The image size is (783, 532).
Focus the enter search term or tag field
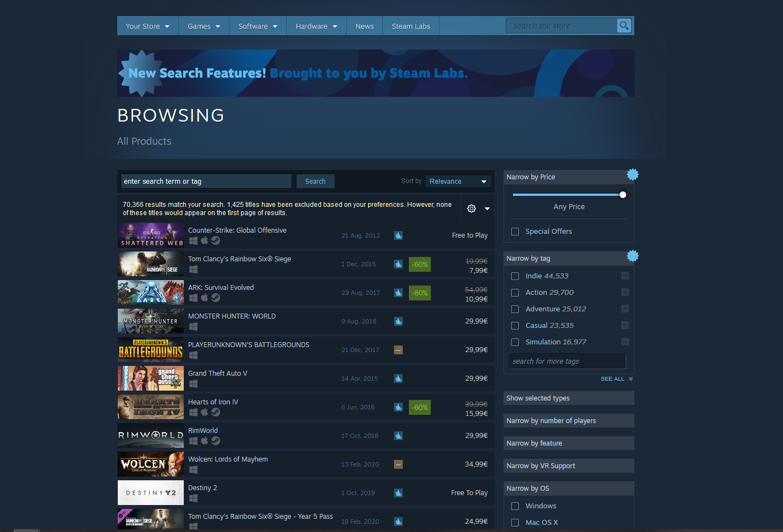tap(206, 182)
